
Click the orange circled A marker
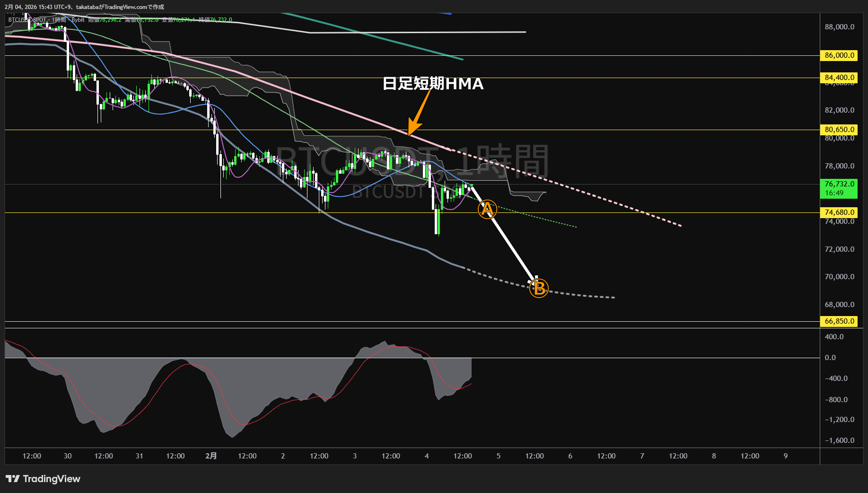pyautogui.click(x=487, y=209)
